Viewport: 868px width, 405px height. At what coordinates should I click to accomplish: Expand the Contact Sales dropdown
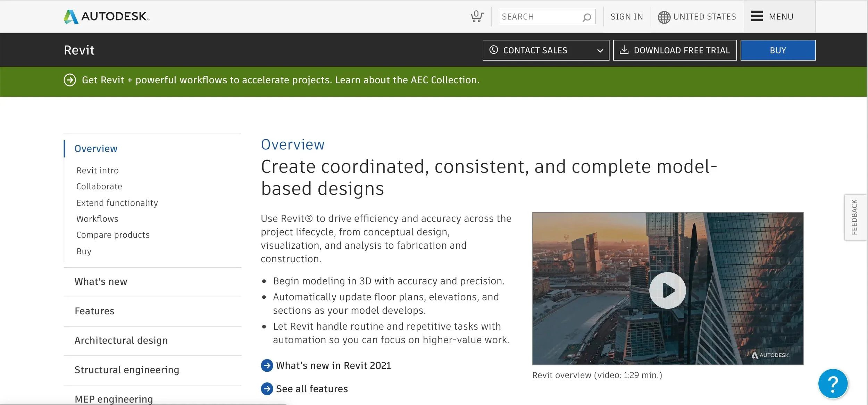point(600,51)
